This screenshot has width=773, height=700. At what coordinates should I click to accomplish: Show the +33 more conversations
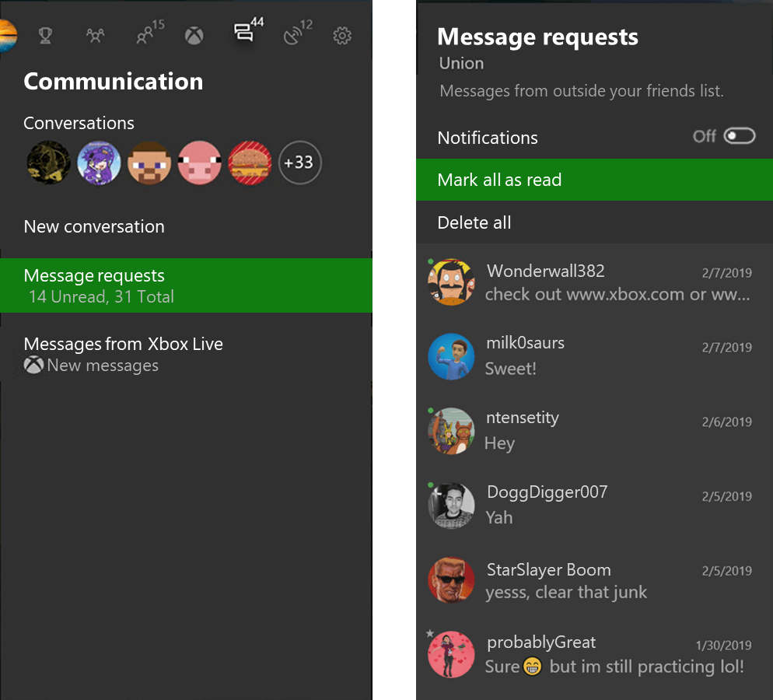299,163
